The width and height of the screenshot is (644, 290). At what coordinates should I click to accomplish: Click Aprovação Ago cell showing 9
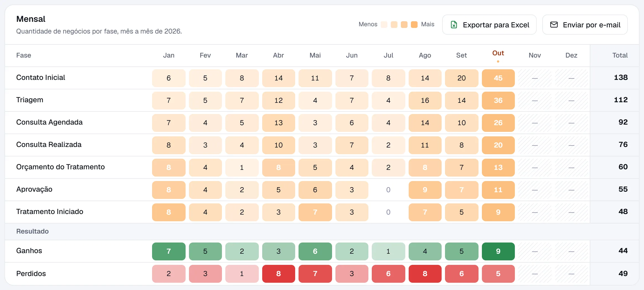point(425,190)
